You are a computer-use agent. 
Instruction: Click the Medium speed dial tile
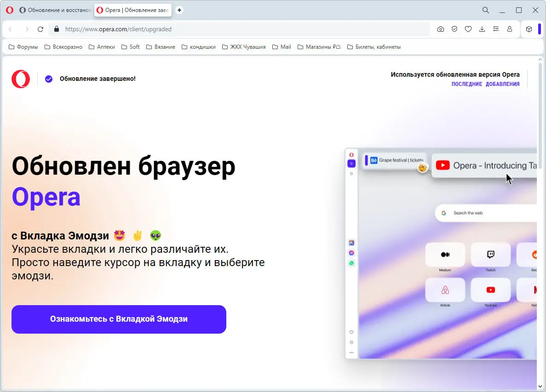pos(445,255)
